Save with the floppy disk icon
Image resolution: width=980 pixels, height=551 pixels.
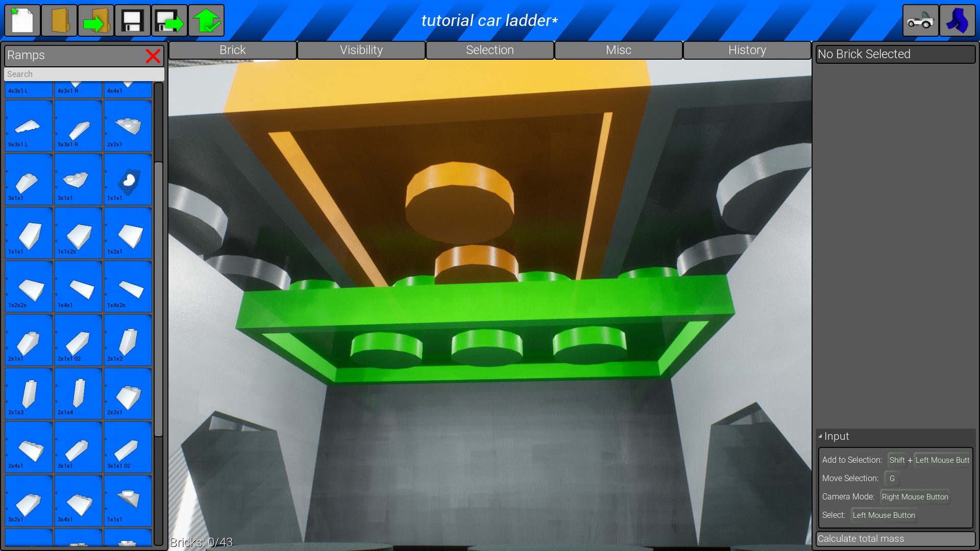point(133,21)
